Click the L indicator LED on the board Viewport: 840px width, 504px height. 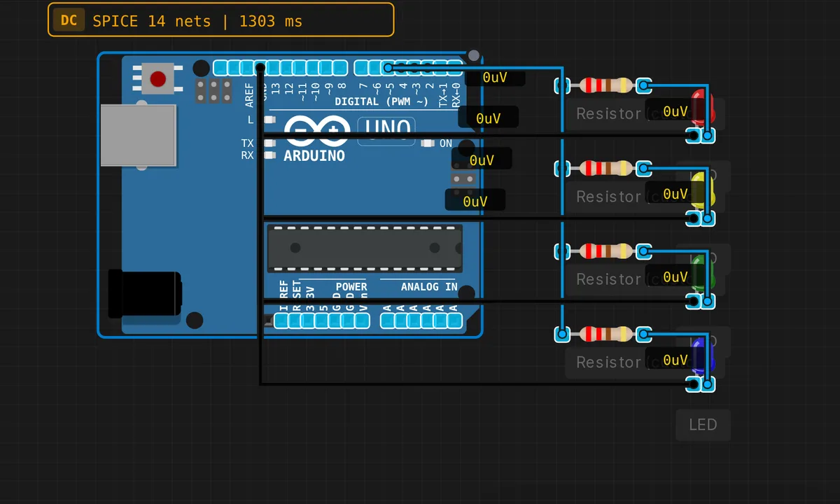[269, 120]
